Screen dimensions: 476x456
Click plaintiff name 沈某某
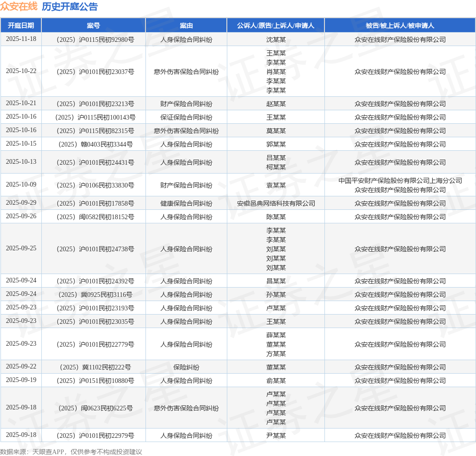point(276,40)
